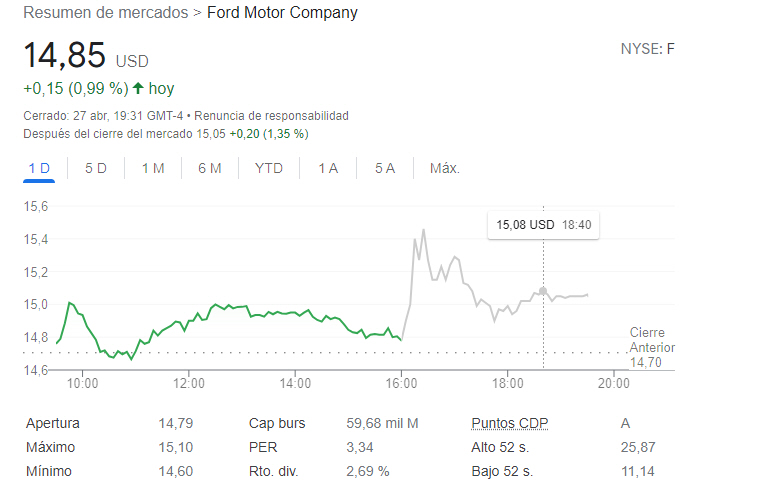Click the 14,85 stock price
The height and width of the screenshot is (485, 757).
pyautogui.click(x=65, y=56)
